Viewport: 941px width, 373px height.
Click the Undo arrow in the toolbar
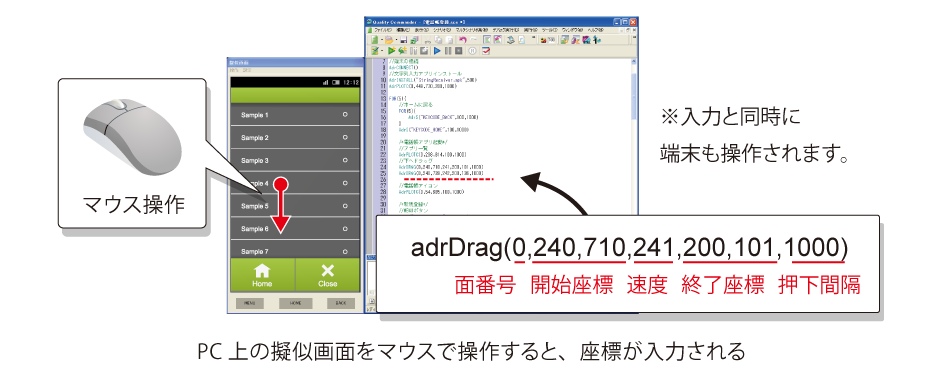463,40
